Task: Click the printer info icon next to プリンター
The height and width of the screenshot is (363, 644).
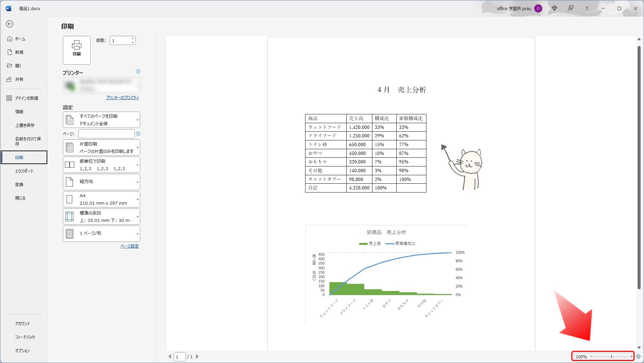Action: (138, 71)
